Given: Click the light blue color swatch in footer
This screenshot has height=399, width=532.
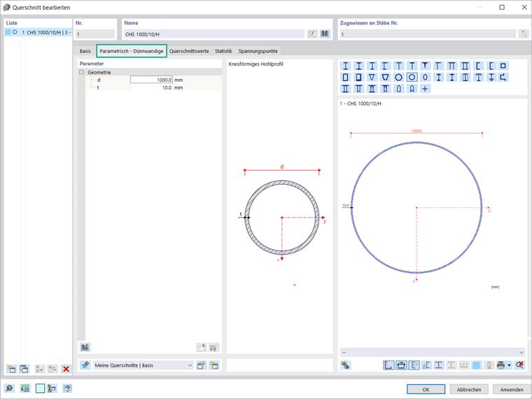Looking at the screenshot, I should [x=40, y=388].
